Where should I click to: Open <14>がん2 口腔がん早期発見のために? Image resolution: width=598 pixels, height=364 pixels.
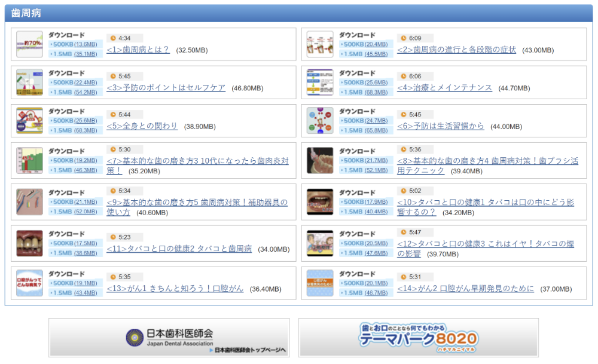[x=466, y=287]
